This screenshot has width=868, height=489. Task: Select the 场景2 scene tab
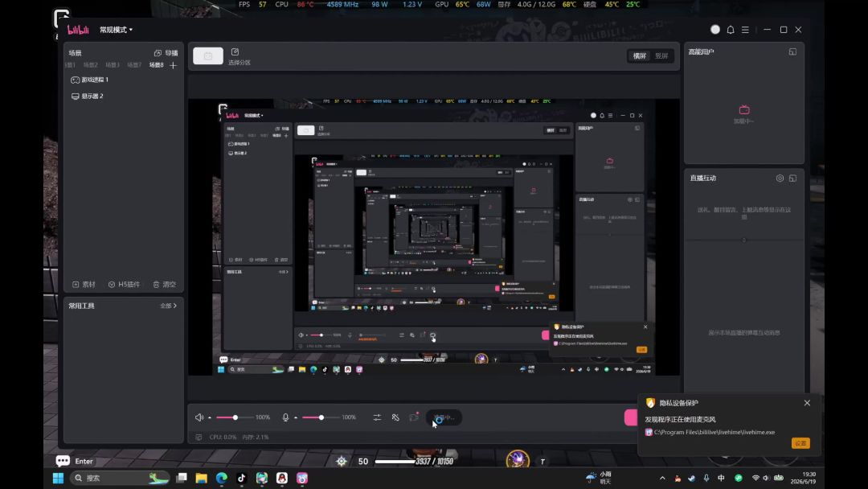pos(90,65)
